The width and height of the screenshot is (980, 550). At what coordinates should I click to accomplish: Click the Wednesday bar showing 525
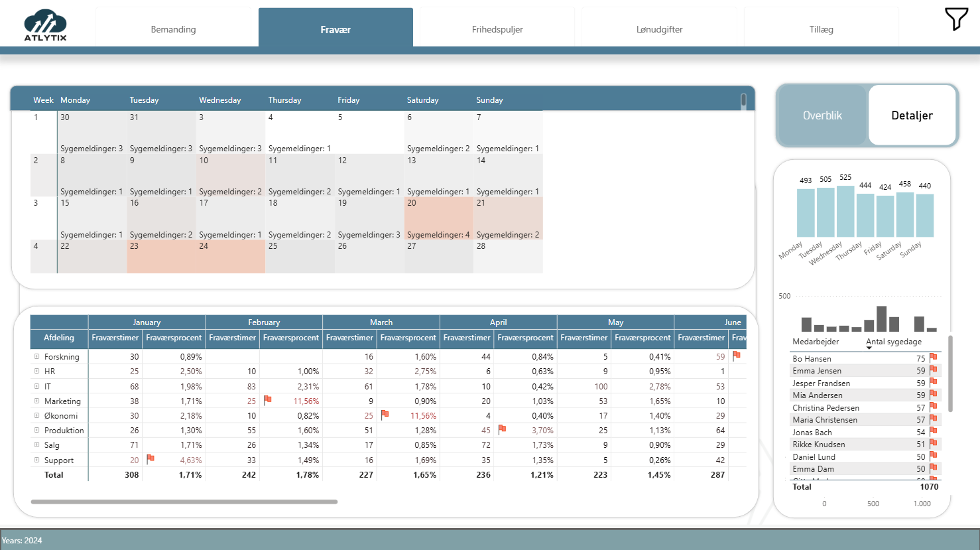845,211
